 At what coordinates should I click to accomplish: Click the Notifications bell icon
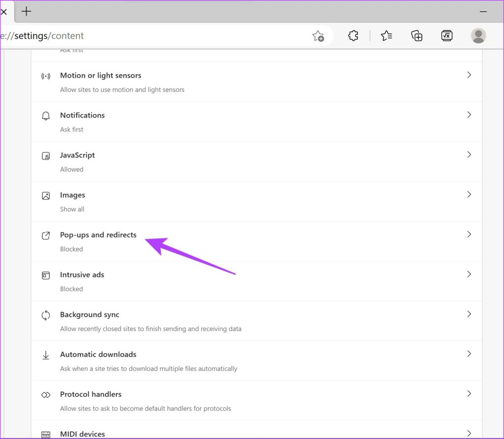(46, 116)
